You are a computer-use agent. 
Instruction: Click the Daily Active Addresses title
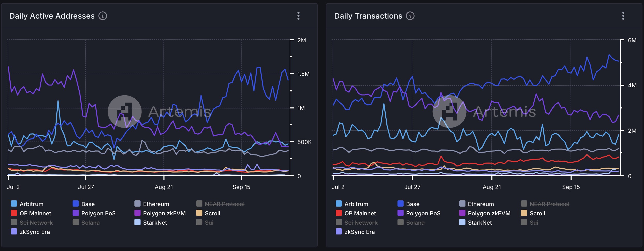[x=52, y=16]
